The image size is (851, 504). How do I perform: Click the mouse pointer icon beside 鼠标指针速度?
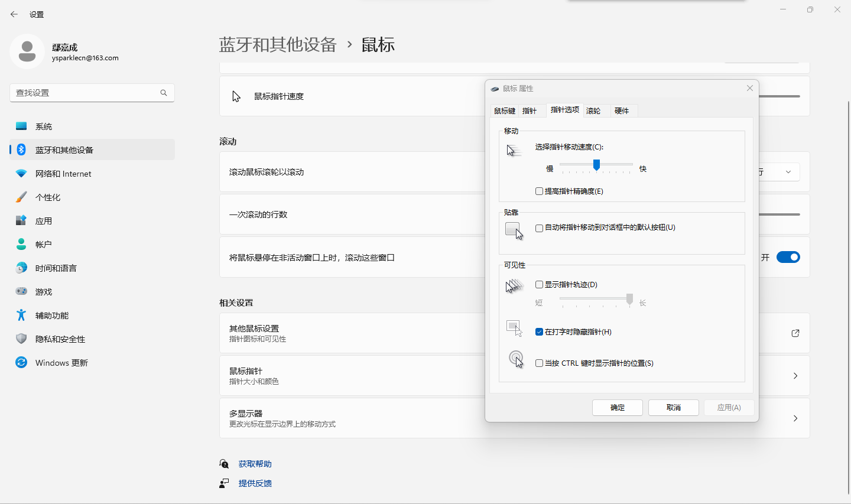236,96
